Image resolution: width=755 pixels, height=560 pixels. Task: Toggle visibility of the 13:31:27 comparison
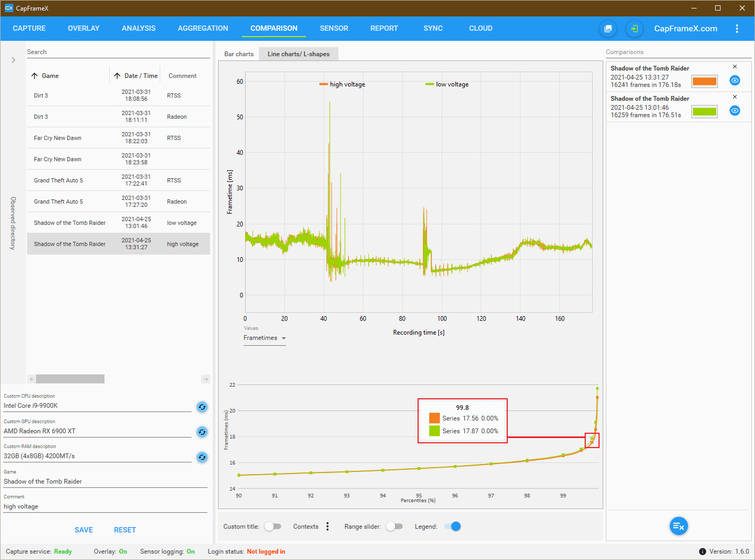[x=735, y=81]
